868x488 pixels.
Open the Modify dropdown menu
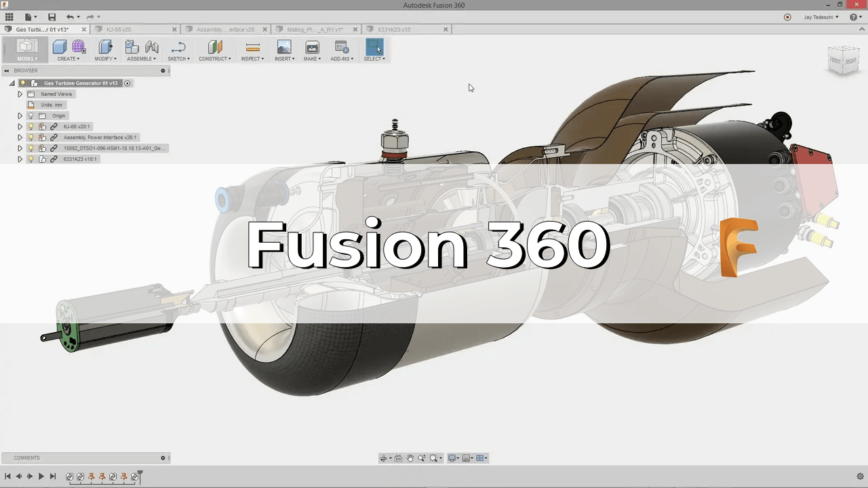105,58
